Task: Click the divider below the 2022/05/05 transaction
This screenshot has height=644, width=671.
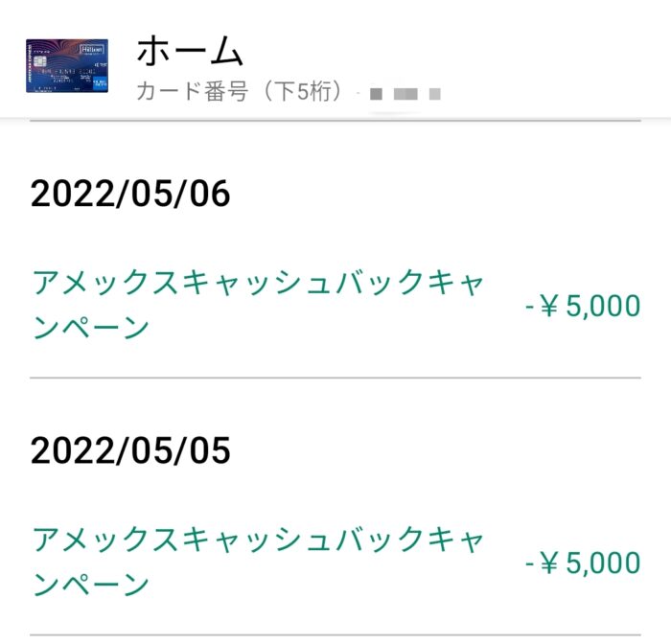Action: pos(335,634)
